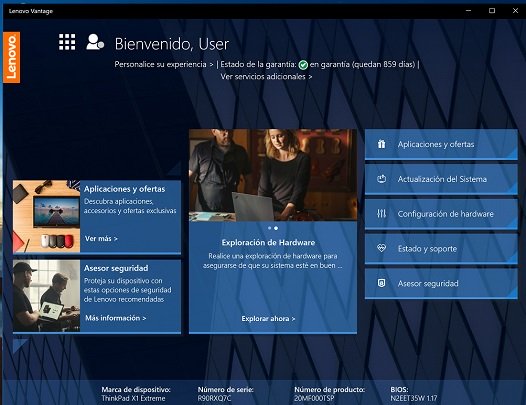
Task: Click the shield icon for Asesor seguridad
Action: (381, 283)
